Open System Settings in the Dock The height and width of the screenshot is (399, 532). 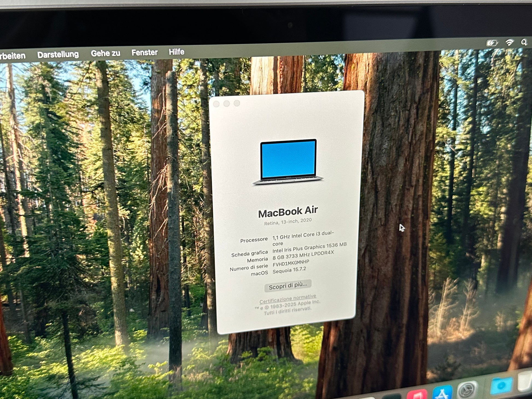[467, 390]
